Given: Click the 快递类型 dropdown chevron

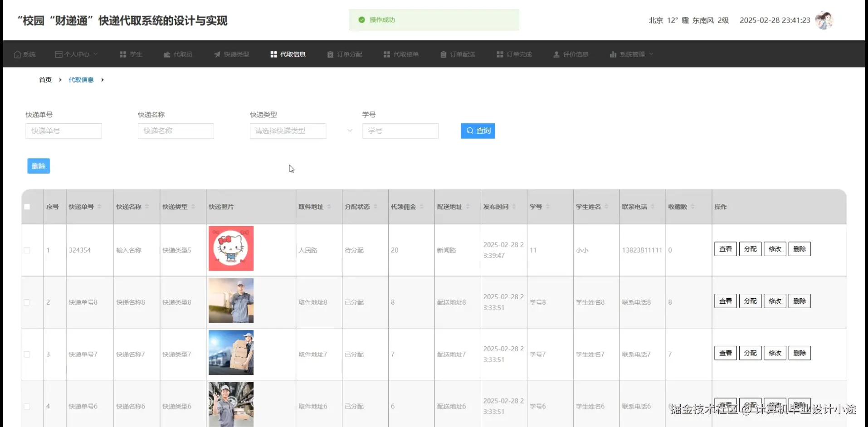Looking at the screenshot, I should tap(350, 131).
